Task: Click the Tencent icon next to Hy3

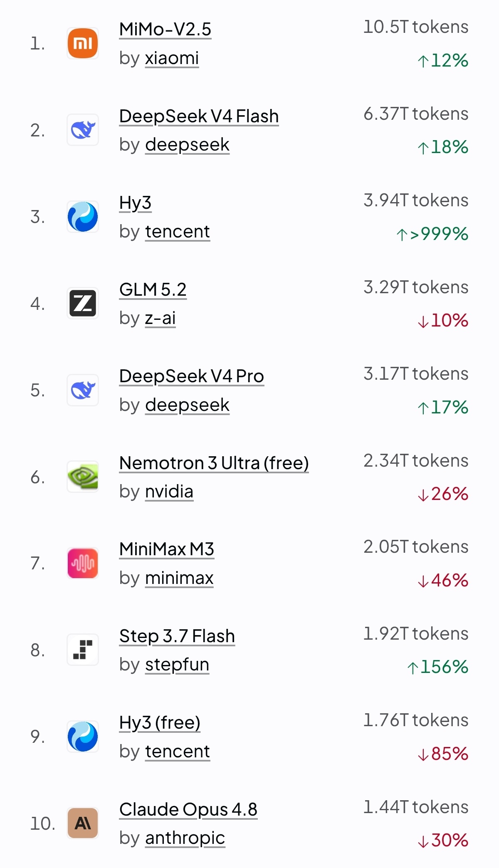Action: tap(83, 217)
